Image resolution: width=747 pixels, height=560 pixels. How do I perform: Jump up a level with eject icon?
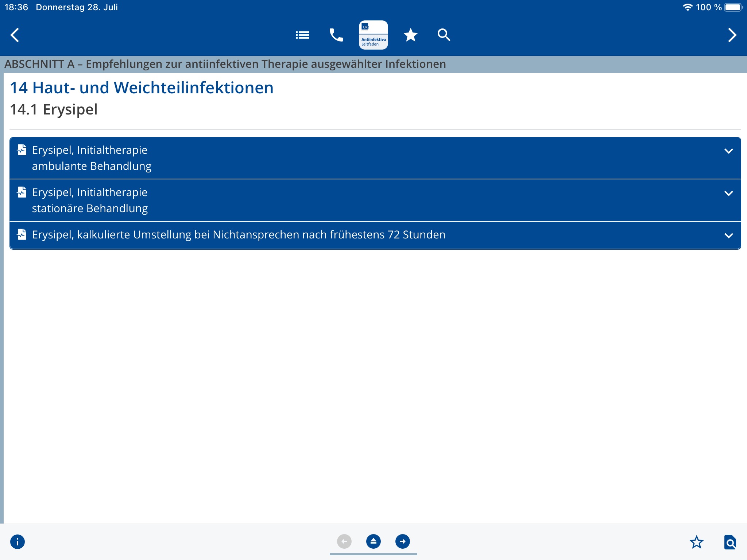tap(373, 541)
